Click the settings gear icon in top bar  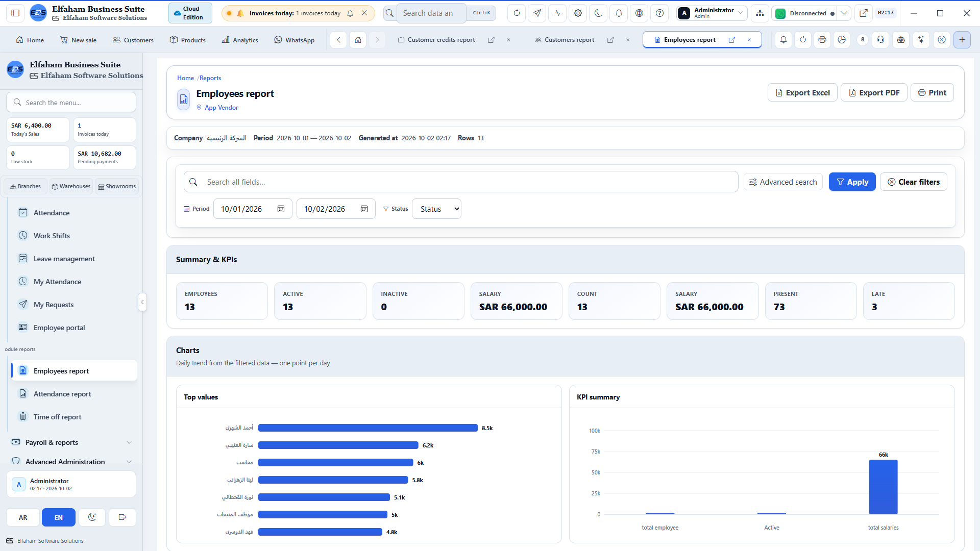tap(578, 13)
